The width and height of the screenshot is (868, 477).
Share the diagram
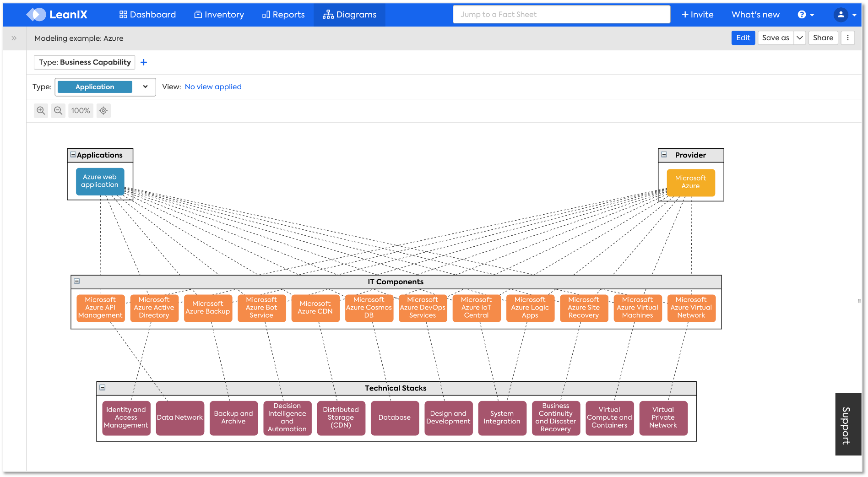click(823, 38)
